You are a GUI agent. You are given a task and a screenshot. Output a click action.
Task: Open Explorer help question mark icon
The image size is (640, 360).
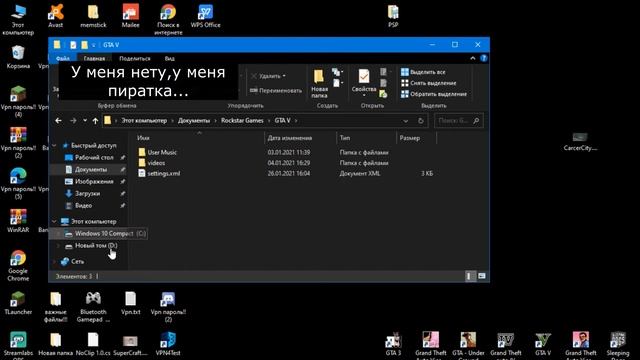(484, 58)
